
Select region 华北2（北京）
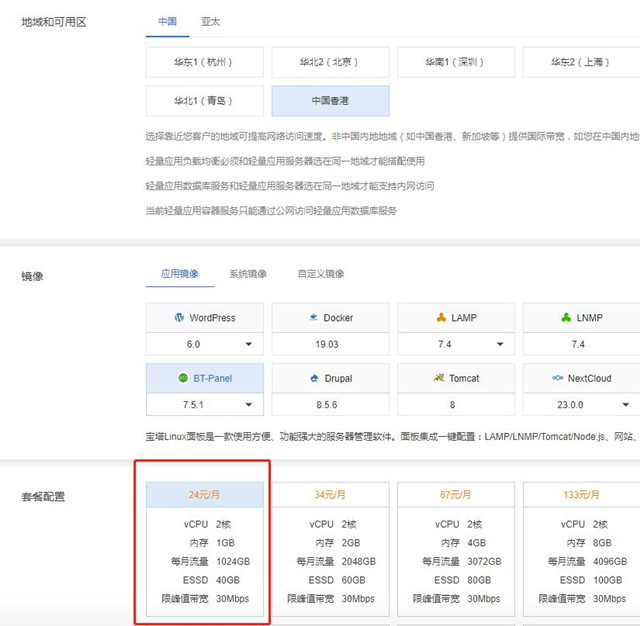(330, 62)
